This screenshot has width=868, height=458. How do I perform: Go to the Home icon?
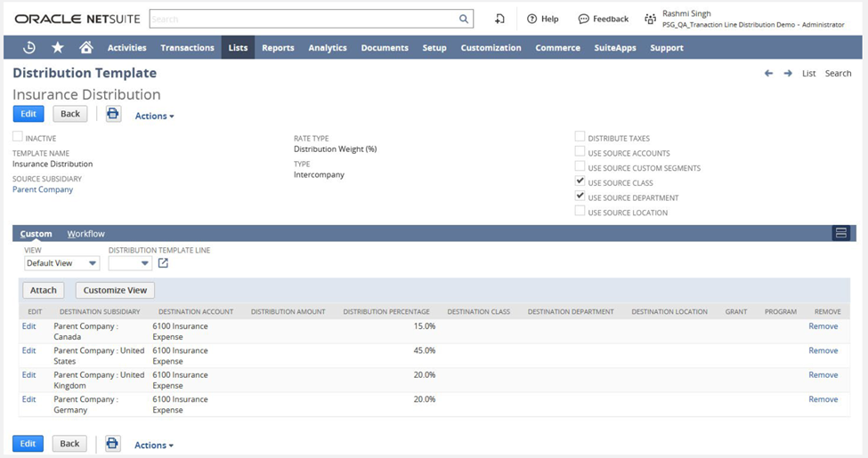[x=85, y=48]
